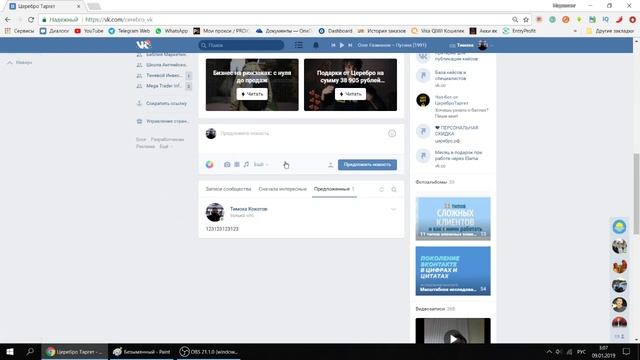Image resolution: width=640 pixels, height=360 pixels.
Task: Open the Разработчикам footer link
Action: click(x=167, y=140)
